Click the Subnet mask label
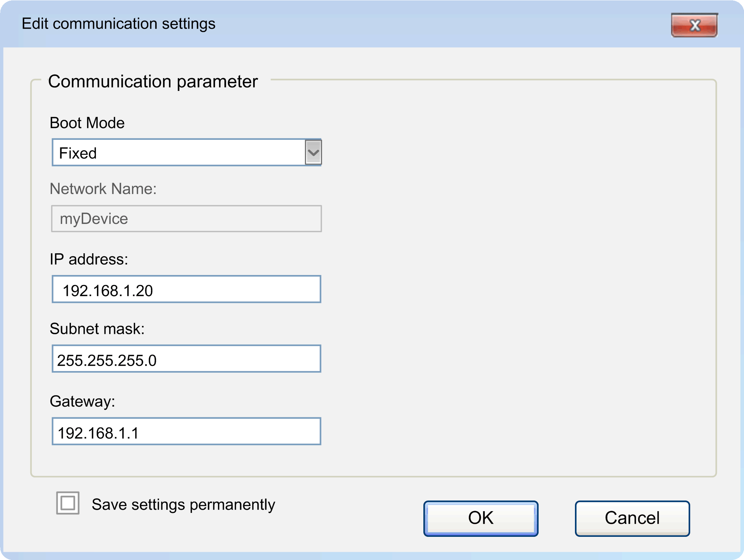The width and height of the screenshot is (744, 560). [97, 329]
